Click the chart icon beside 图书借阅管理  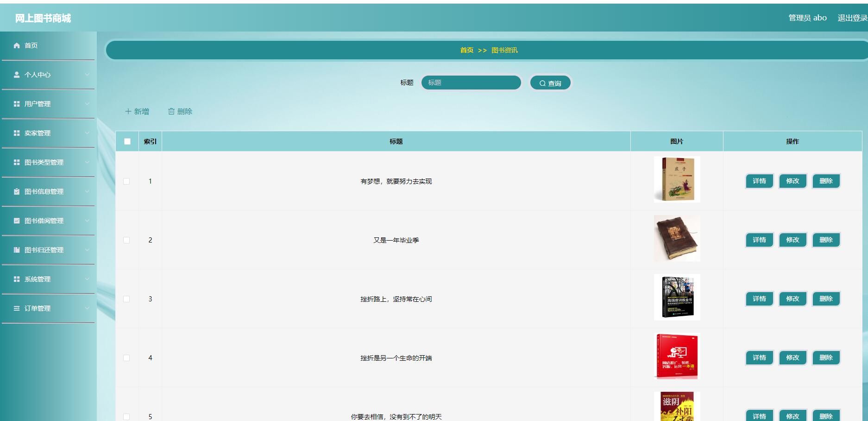(x=17, y=221)
